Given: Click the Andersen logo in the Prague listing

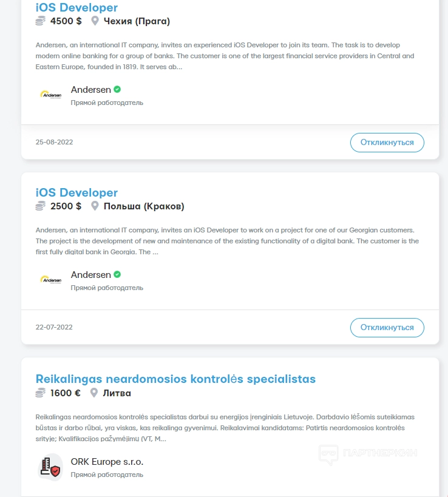Looking at the screenshot, I should (x=50, y=95).
